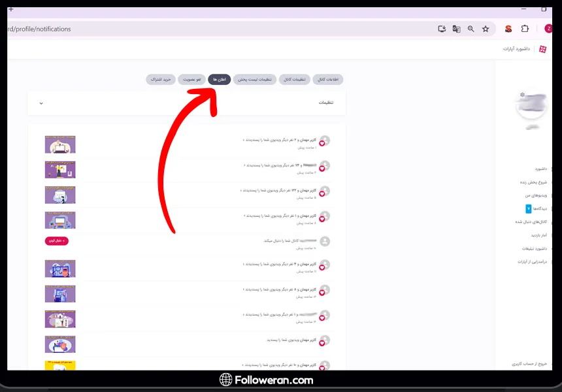Open the Chrome extensions puzzle icon
The image size is (562, 392).
click(525, 29)
